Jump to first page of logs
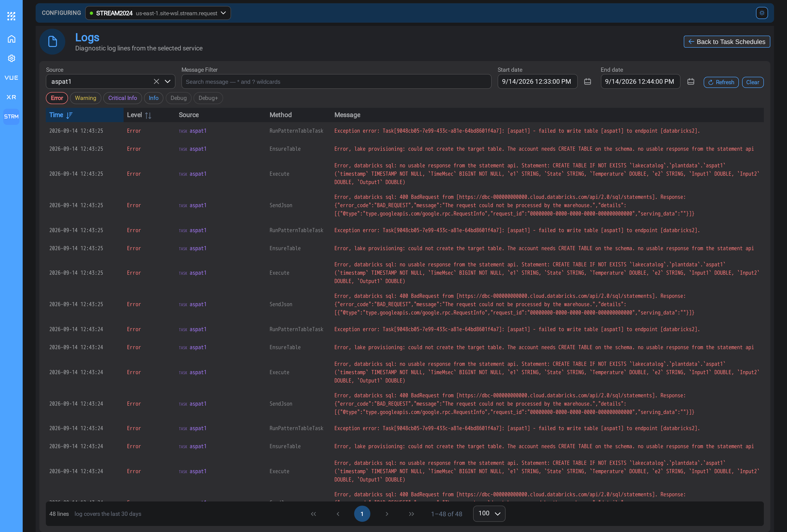This screenshot has height=532, width=787. click(x=313, y=514)
